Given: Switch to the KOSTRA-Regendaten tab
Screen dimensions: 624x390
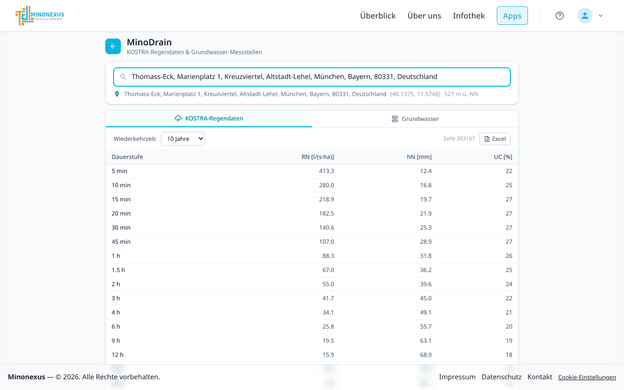Looking at the screenshot, I should (x=209, y=119).
